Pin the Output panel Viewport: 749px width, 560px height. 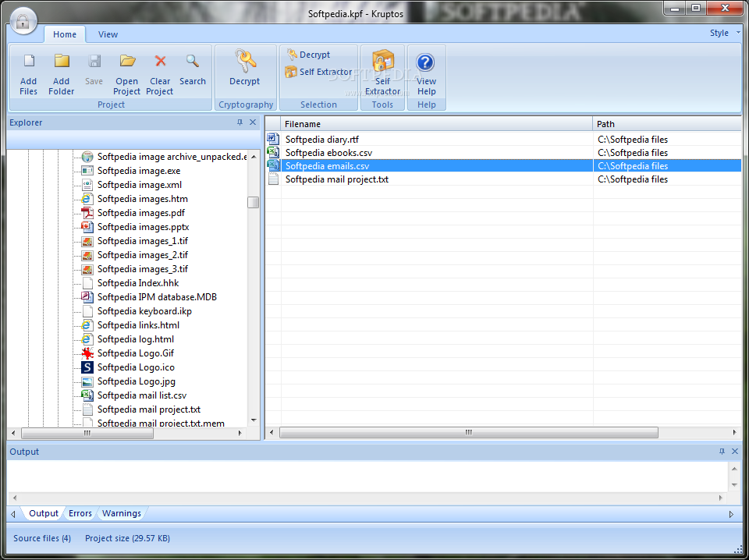point(722,451)
